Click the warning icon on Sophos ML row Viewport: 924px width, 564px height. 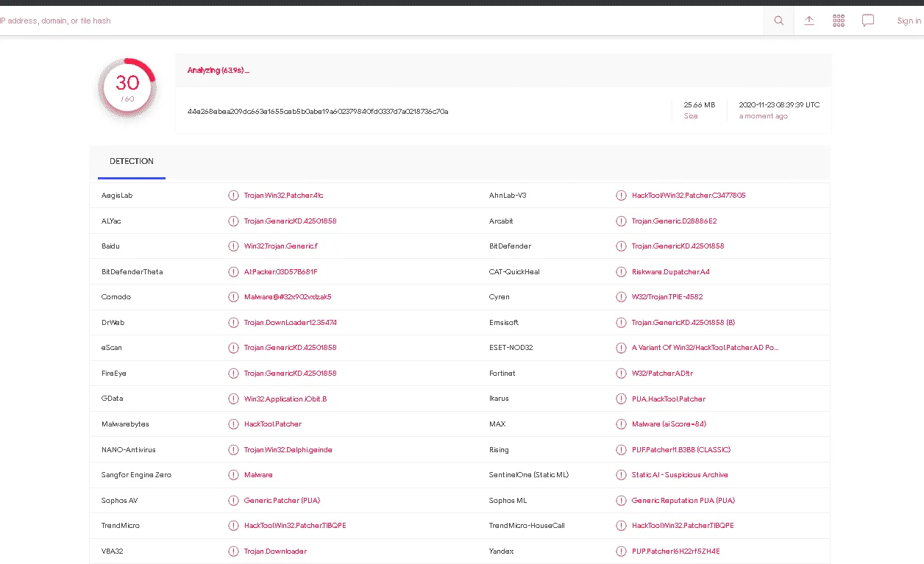[x=621, y=501]
